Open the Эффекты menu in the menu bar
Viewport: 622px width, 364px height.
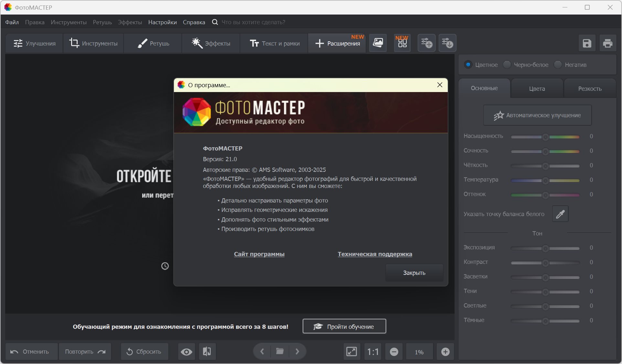130,22
